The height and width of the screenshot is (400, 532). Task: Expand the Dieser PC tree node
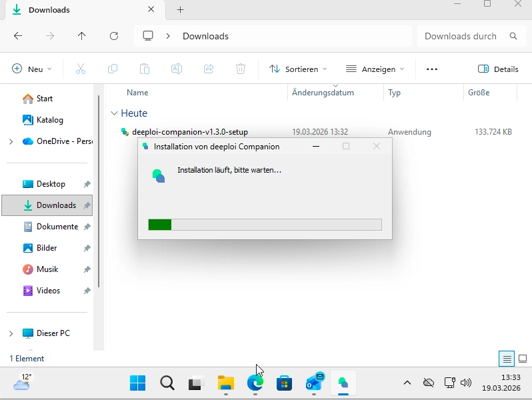(x=11, y=334)
